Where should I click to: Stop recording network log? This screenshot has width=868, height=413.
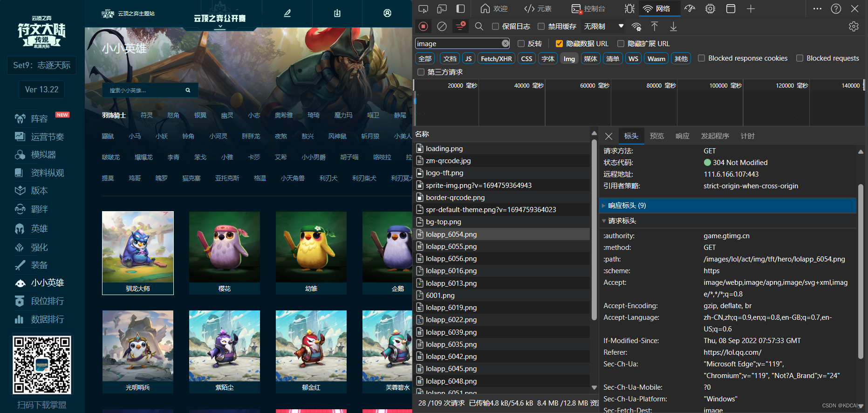point(423,27)
